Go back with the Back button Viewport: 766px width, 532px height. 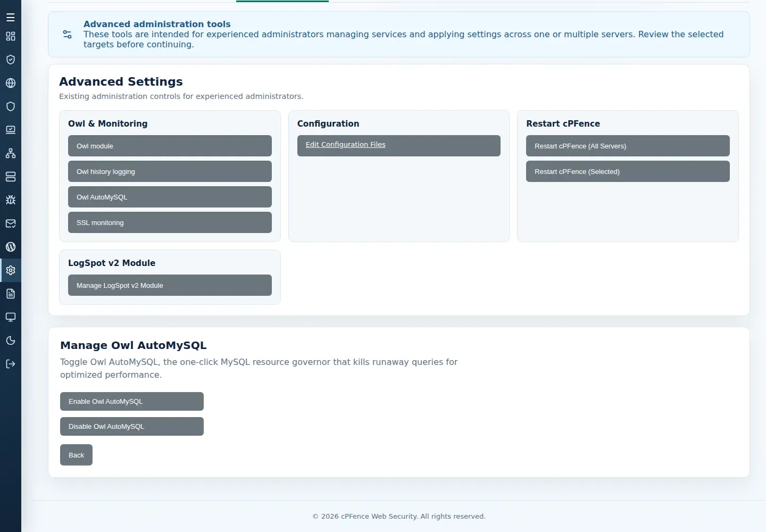(x=76, y=455)
